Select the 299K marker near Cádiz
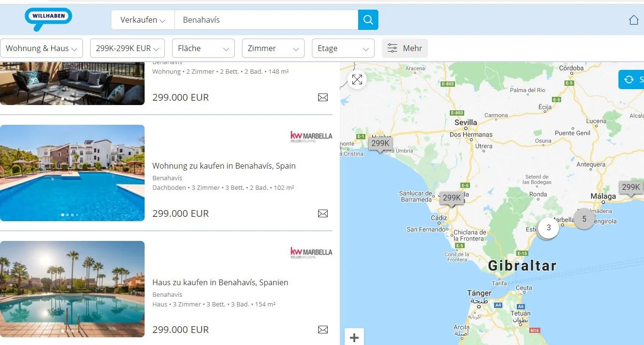Screen dimensions: 644x345 point(452,198)
